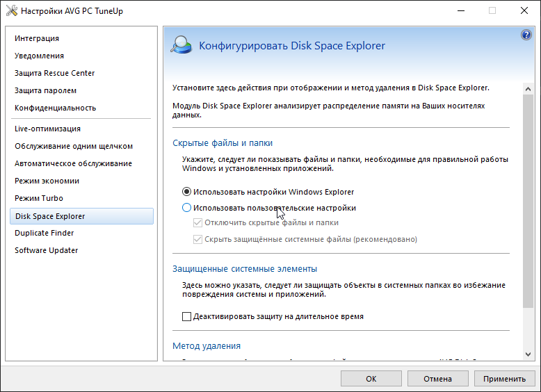Viewport: 541px width, 392px height.
Task: Click the Disk Space Explorer magnifier icon
Action: (x=181, y=45)
